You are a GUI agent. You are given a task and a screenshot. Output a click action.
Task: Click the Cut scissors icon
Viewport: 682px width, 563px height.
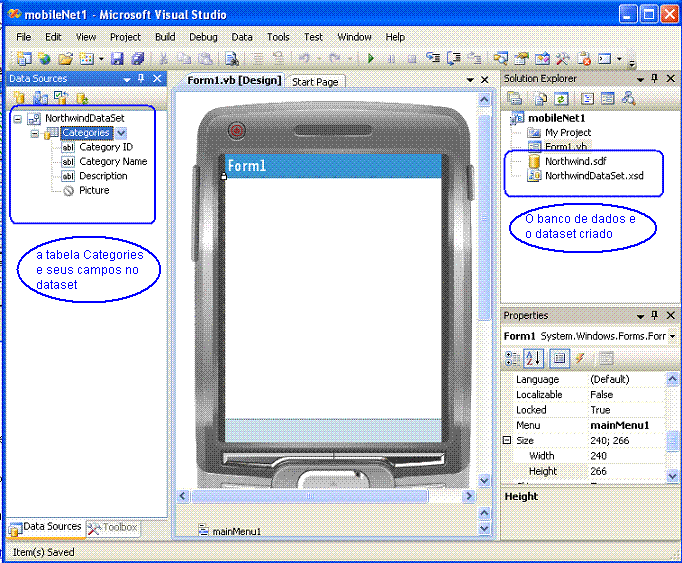164,58
